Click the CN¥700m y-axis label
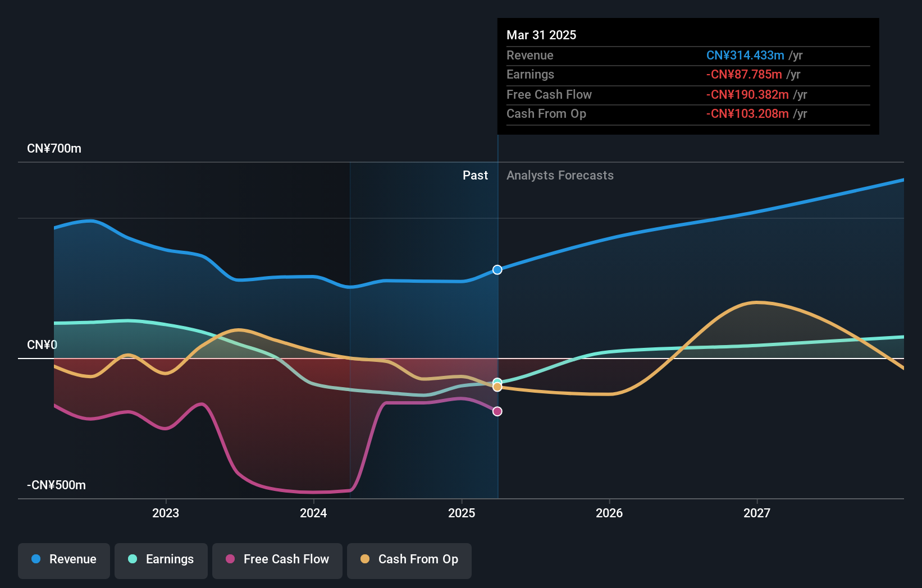Viewport: 922px width, 588px height. tap(54, 149)
